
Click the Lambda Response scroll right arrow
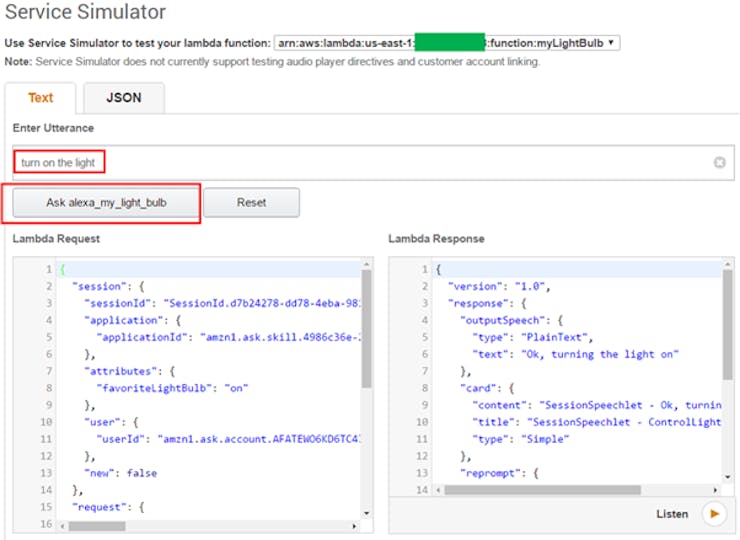[715, 490]
